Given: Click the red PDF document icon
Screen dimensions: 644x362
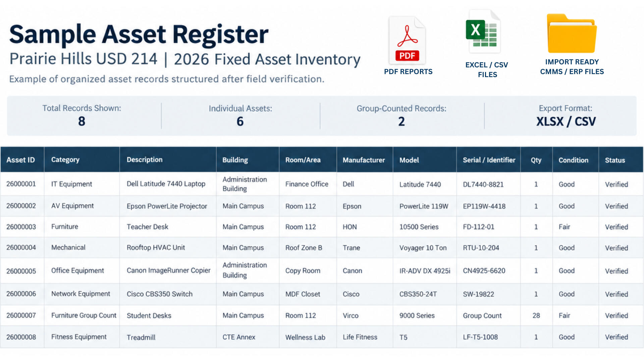Looking at the screenshot, I should point(407,40).
